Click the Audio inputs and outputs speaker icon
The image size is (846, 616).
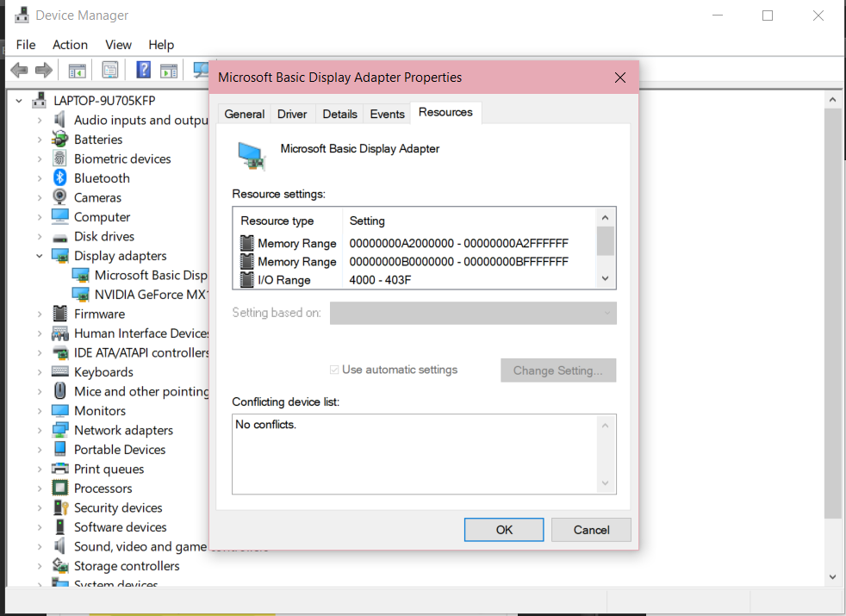pyautogui.click(x=60, y=120)
